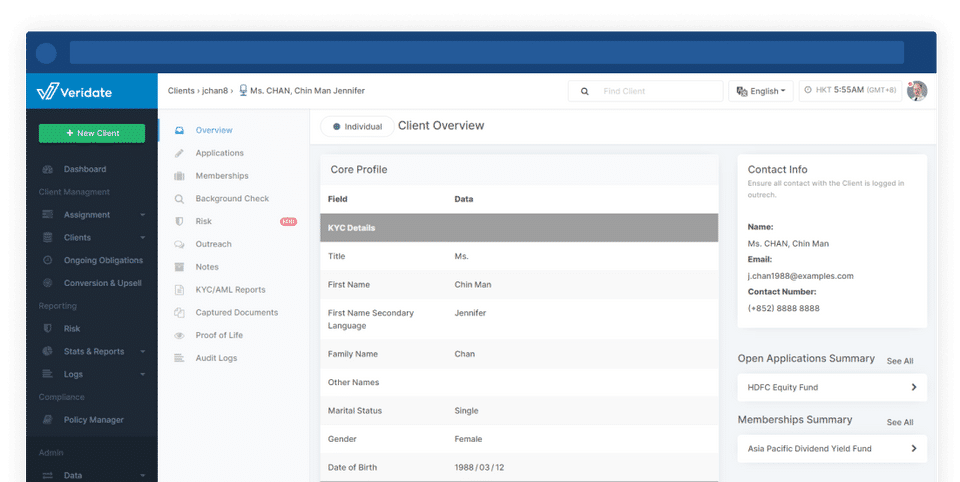Open the user avatar menu
This screenshot has height=482, width=960.
(917, 91)
